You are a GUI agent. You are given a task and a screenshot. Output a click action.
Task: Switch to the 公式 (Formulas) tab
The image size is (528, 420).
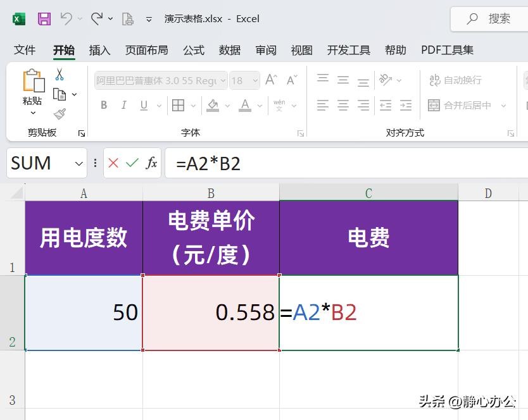(x=194, y=50)
